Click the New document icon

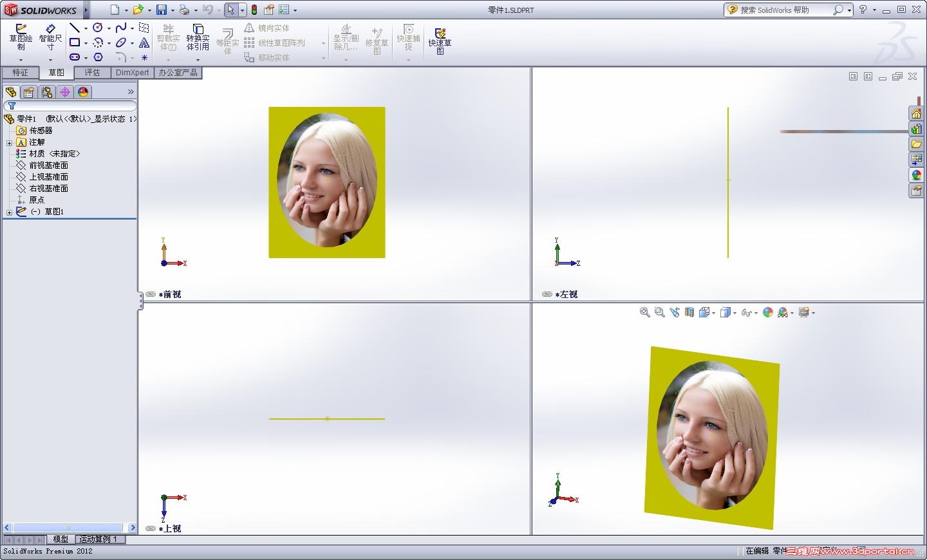tap(115, 10)
